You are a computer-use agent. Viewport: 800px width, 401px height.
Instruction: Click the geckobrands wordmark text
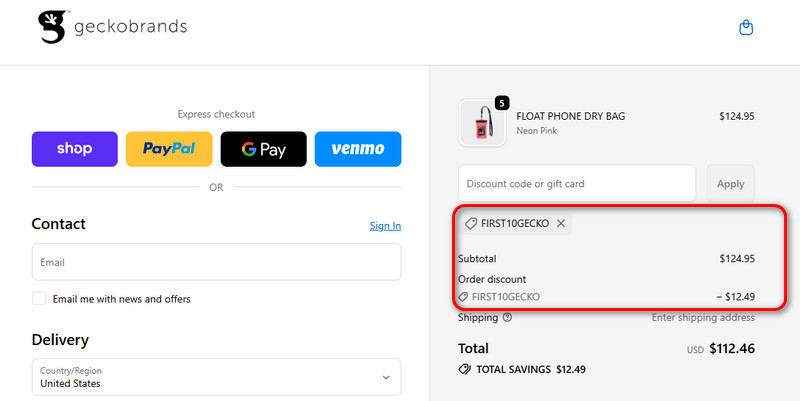(x=131, y=27)
